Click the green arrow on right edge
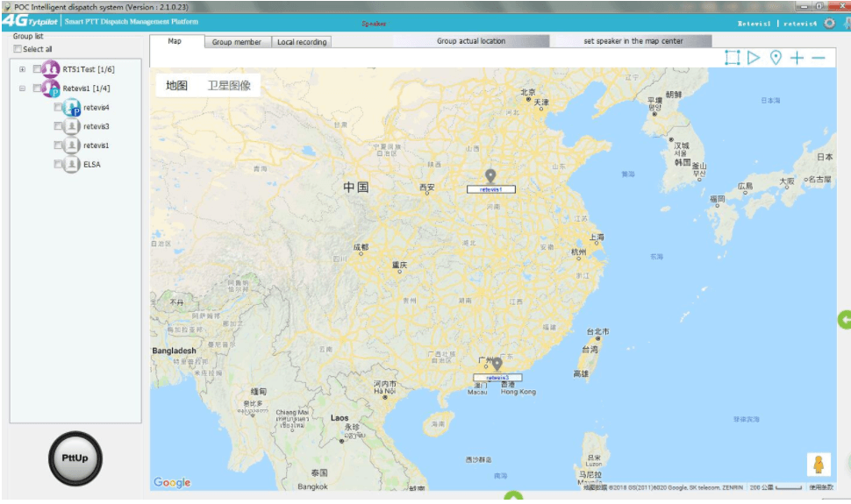This screenshot has height=504, width=851. 845,320
